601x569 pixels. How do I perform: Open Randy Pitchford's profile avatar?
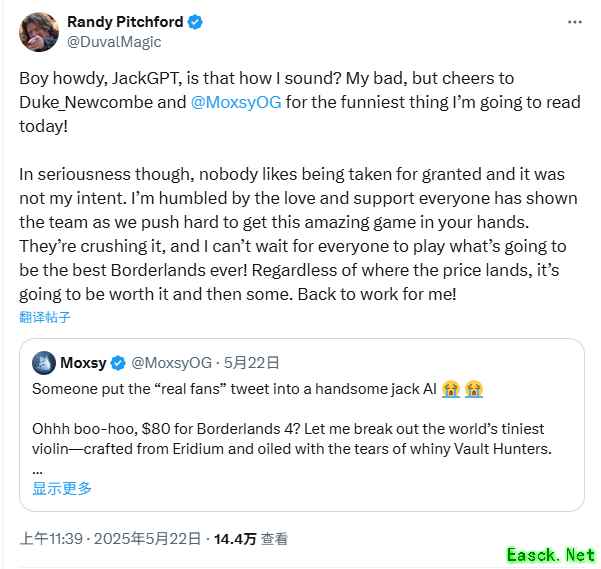37,32
